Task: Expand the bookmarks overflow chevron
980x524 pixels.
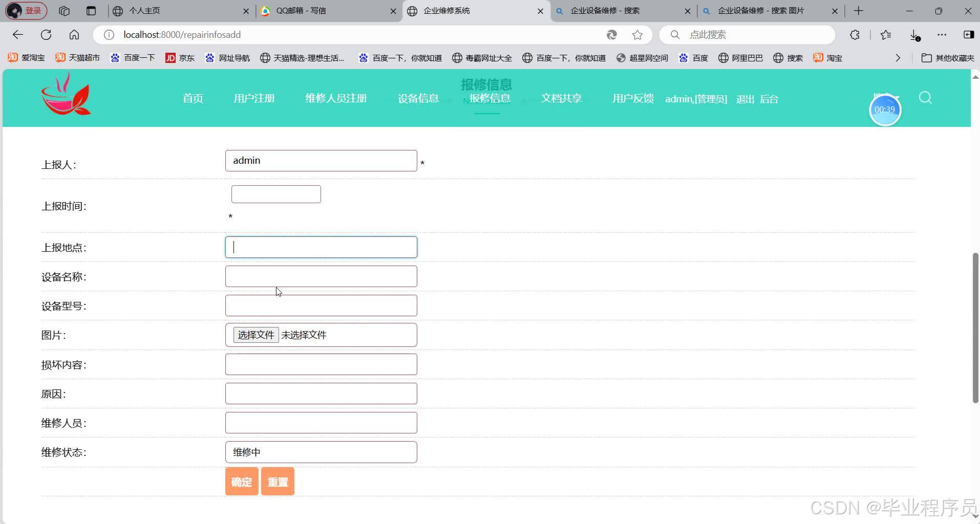Action: tap(898, 58)
